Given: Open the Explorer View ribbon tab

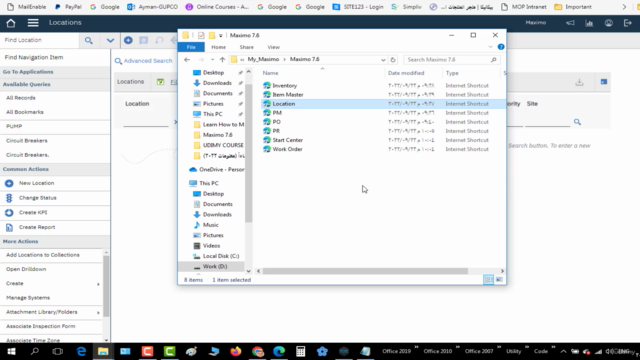Looking at the screenshot, I should point(273,47).
